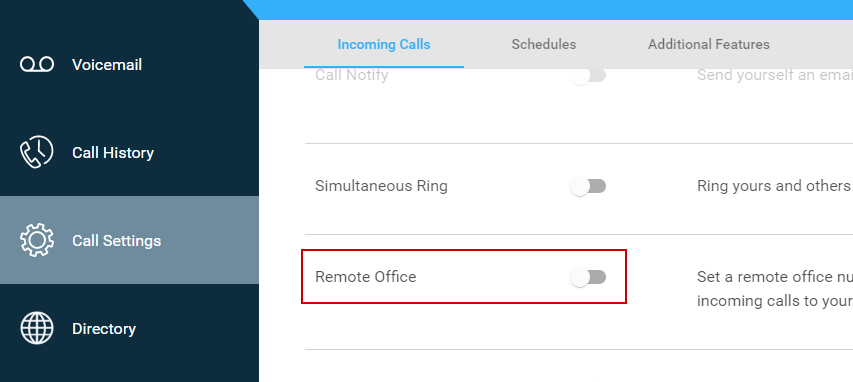Click the Directory globe icon

pyautogui.click(x=37, y=328)
